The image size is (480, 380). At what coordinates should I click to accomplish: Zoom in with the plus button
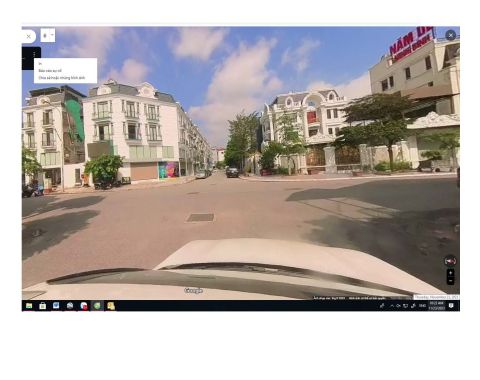[x=450, y=273]
